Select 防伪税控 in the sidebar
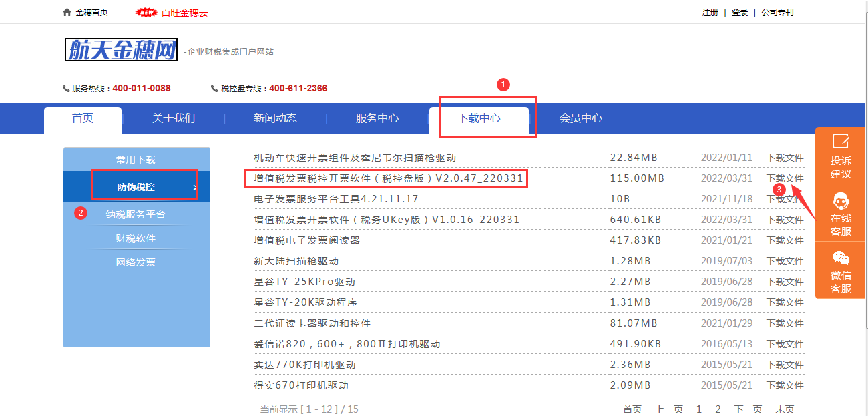This screenshot has width=868, height=416. pos(136,187)
